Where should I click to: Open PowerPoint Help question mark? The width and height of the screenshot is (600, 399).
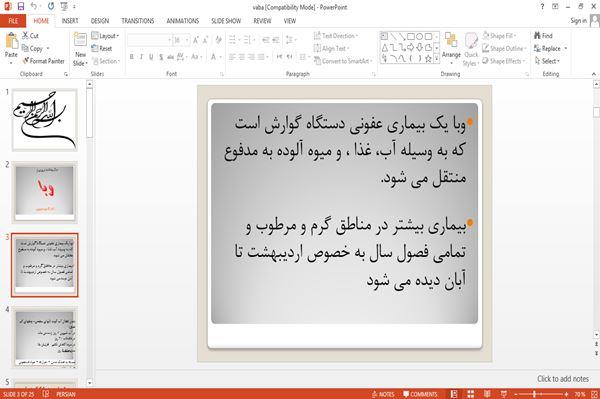(542, 7)
